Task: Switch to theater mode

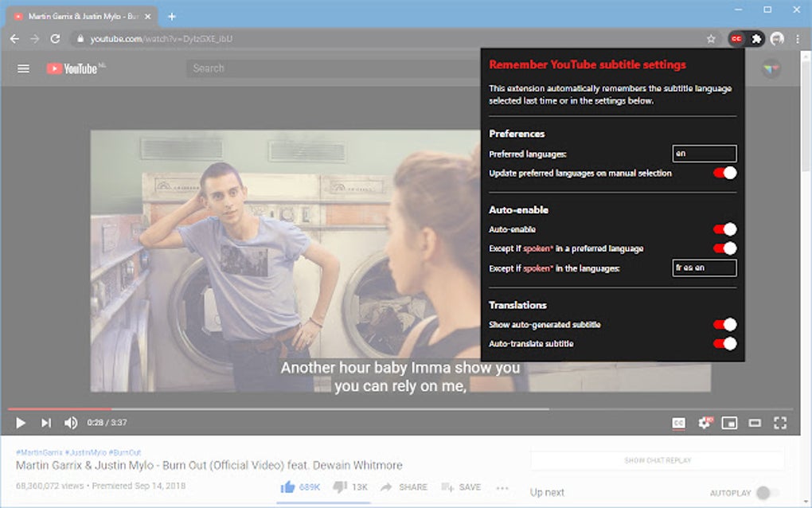Action: [755, 423]
